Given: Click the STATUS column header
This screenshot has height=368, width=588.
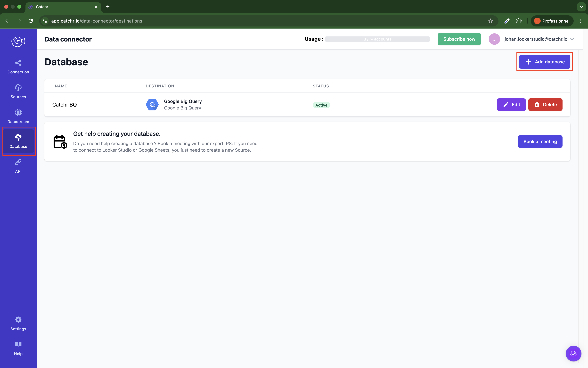Looking at the screenshot, I should click(321, 86).
